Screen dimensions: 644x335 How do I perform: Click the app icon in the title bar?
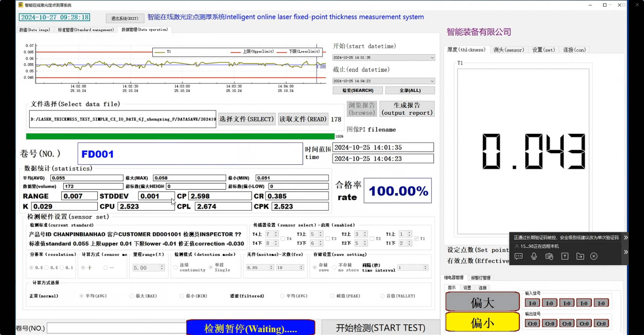tap(21, 5)
